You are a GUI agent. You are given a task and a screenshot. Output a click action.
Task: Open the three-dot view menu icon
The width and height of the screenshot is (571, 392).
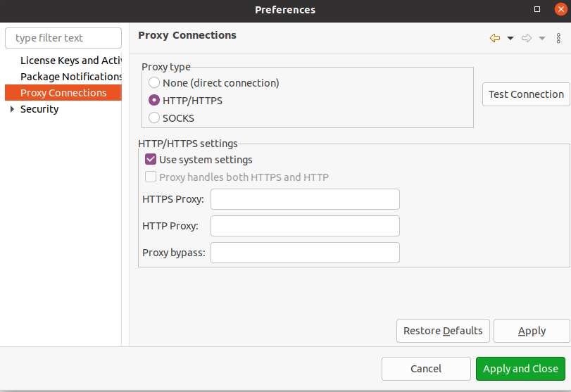click(x=558, y=38)
